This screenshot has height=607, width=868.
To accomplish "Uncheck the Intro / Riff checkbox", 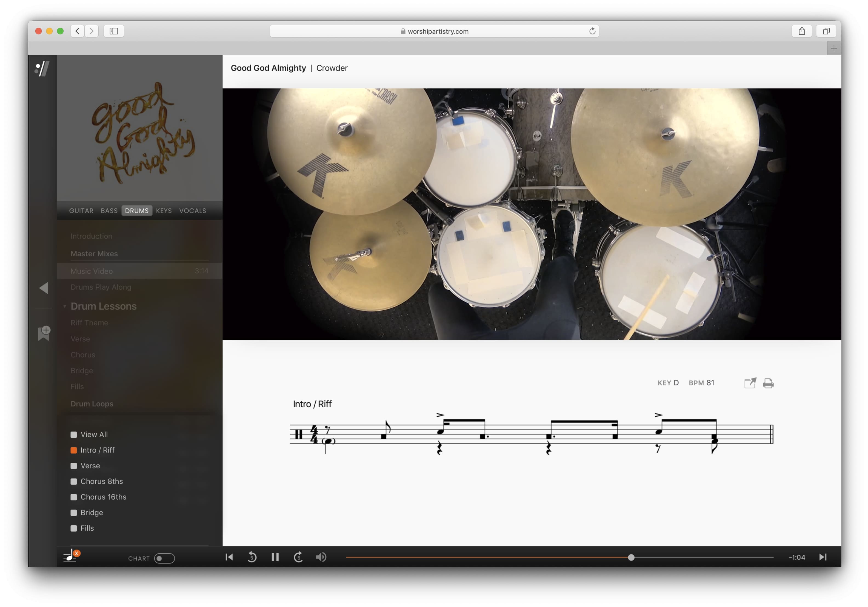I will 74,450.
